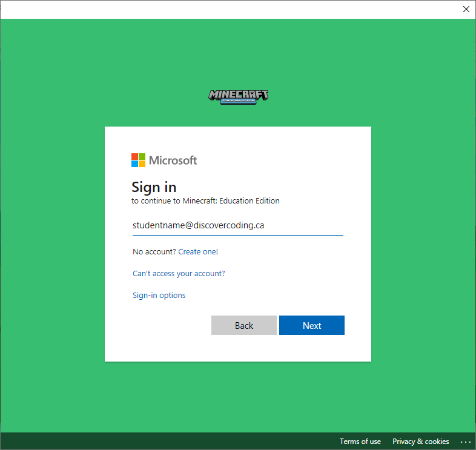Viewport: 476px width, 450px height.
Task: Click the Next button
Action: 312,325
